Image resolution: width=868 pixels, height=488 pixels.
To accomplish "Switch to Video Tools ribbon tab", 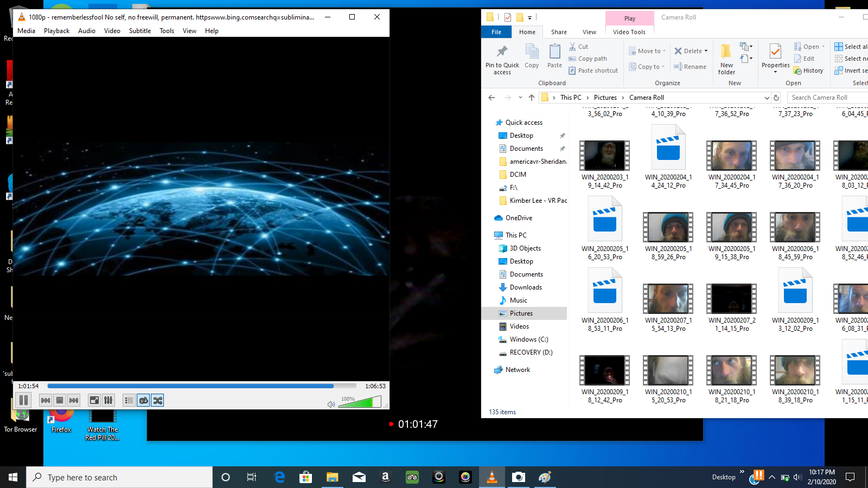I will [629, 32].
